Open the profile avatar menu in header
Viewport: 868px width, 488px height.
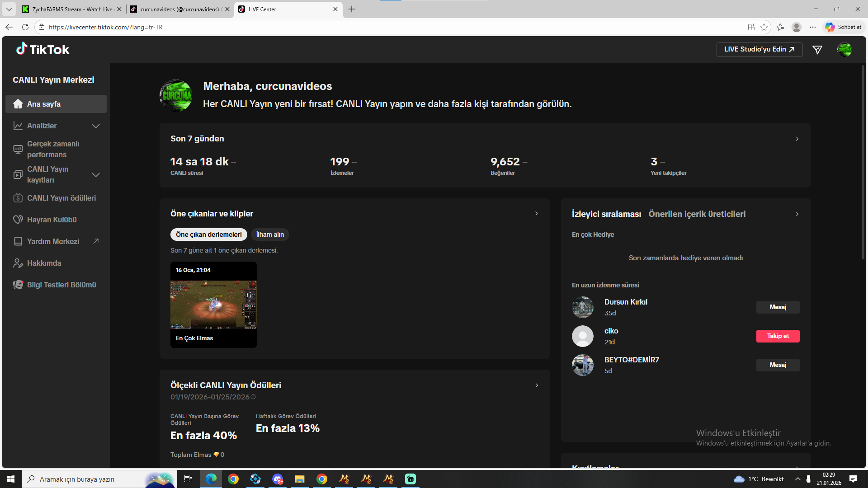pyautogui.click(x=844, y=50)
